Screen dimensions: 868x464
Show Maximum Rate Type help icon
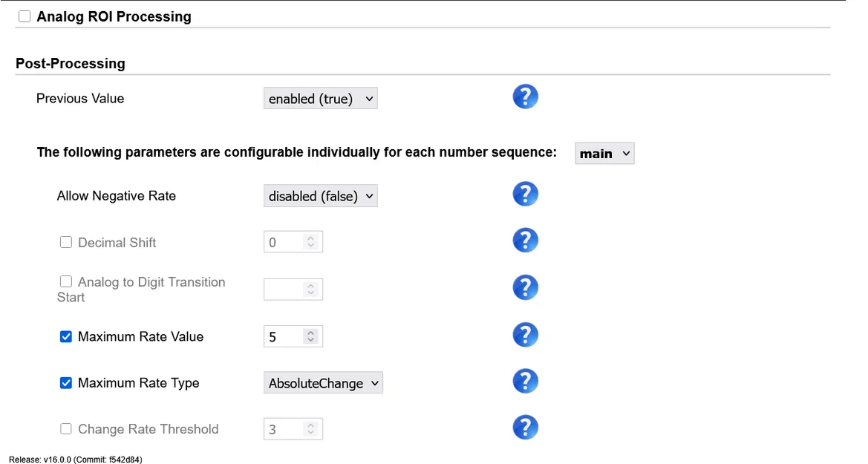[525, 382]
